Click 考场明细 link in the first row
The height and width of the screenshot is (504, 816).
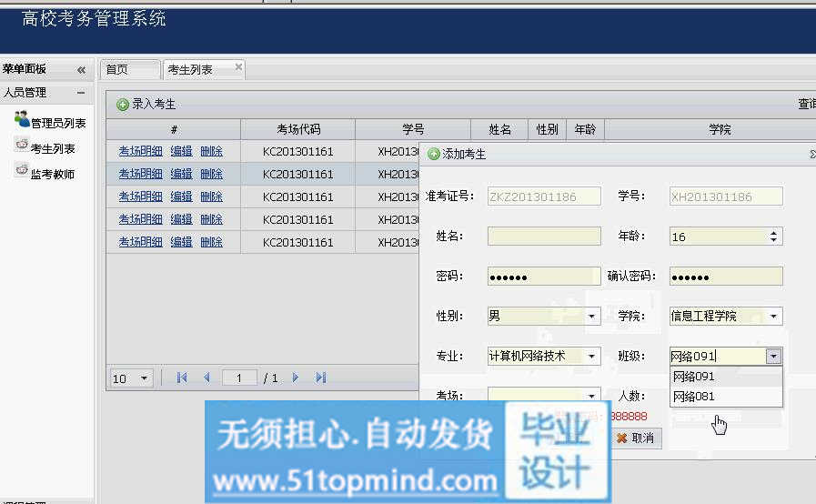(140, 151)
